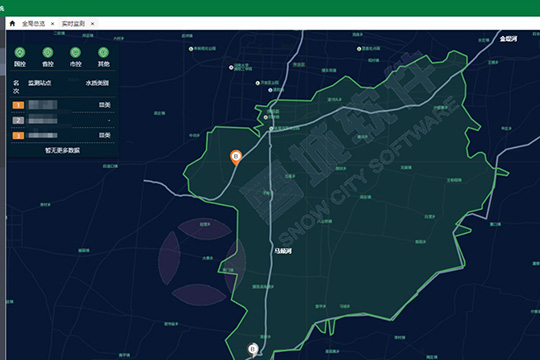Click the home icon in tab bar
This screenshot has height=360, width=540.
click(12, 23)
